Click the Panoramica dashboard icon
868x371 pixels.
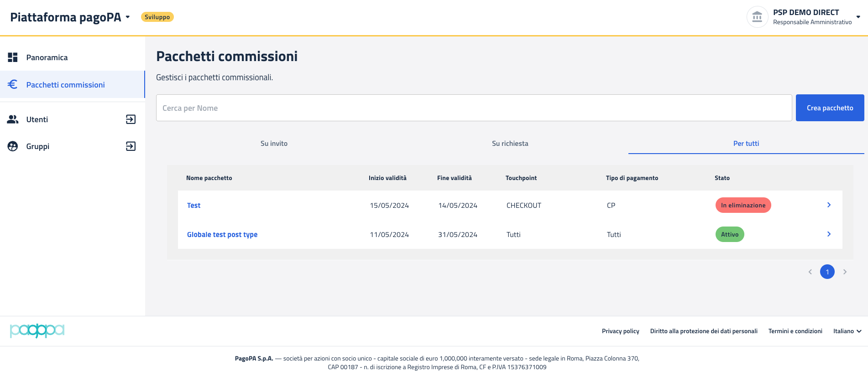tap(13, 57)
